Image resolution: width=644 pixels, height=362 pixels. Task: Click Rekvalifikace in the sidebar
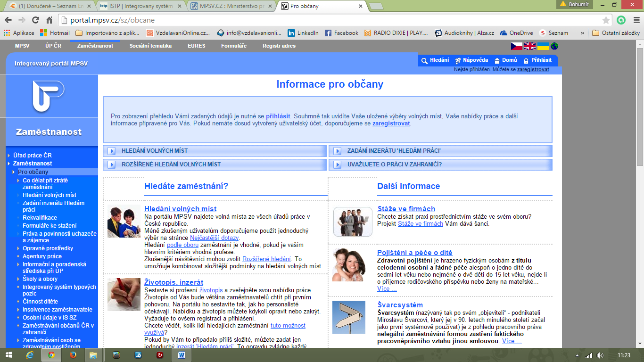[40, 218]
